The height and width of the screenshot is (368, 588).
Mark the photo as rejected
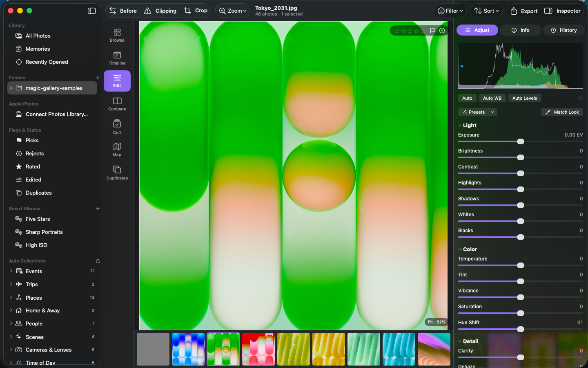pyautogui.click(x=442, y=31)
